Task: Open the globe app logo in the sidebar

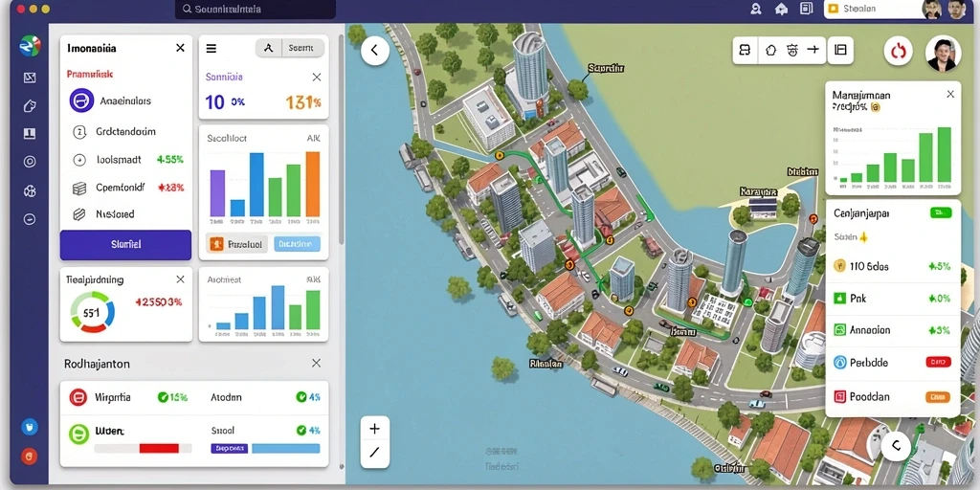Action: point(30,46)
